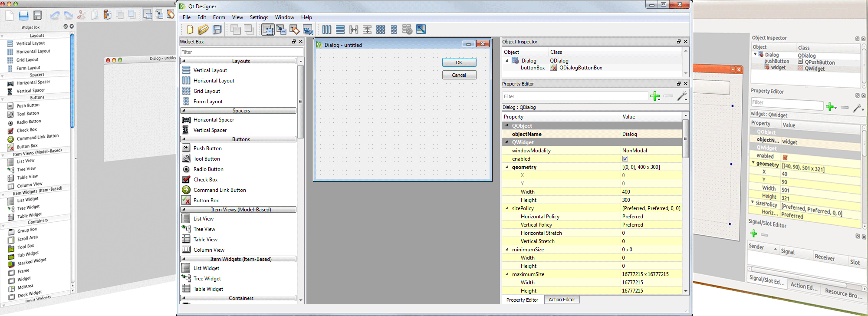This screenshot has height=316, width=868.
Task: Select Push Button in Widget Box
Action: [x=207, y=148]
